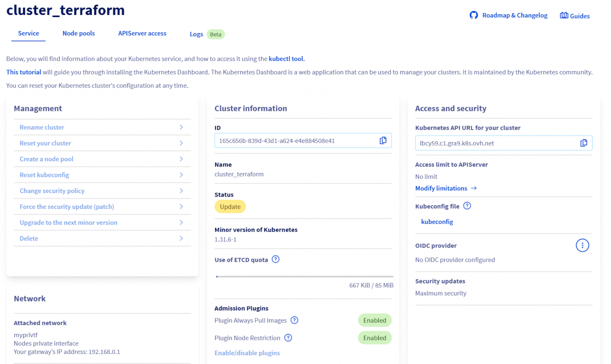611x364 pixels.
Task: Open the OIDC provider three-dot menu
Action: (x=582, y=245)
